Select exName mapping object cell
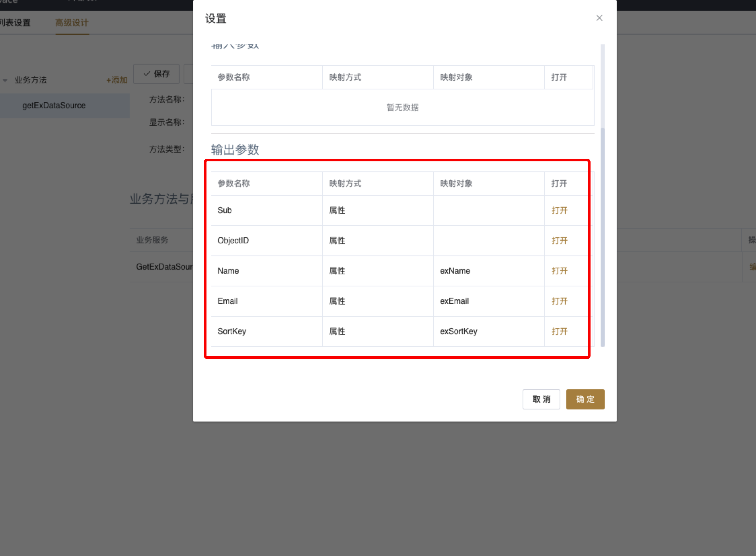 (x=455, y=271)
